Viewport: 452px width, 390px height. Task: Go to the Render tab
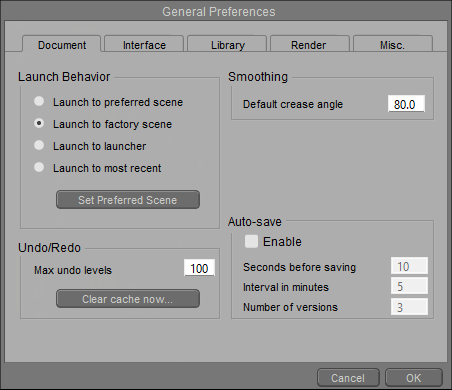pyautogui.click(x=309, y=44)
